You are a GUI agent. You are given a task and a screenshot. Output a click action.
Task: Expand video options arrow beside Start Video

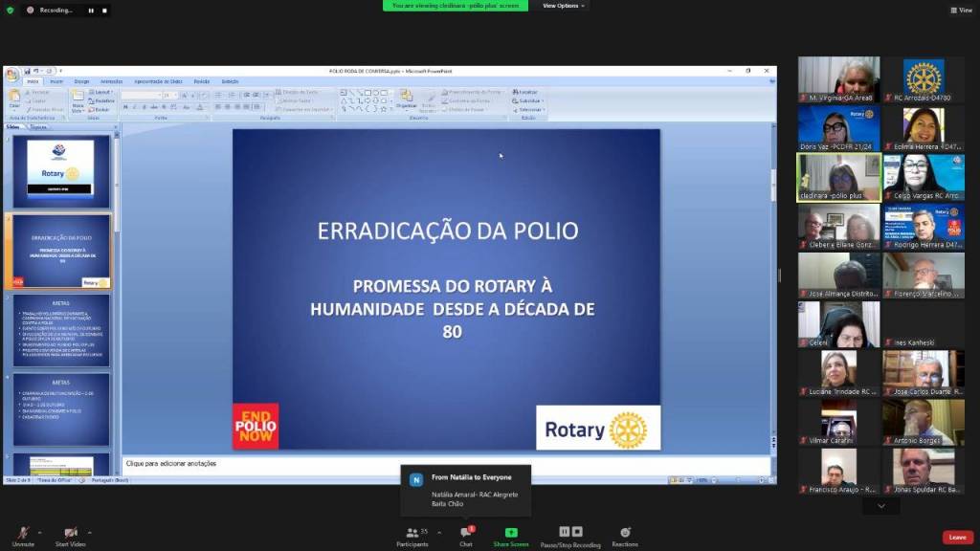[90, 532]
